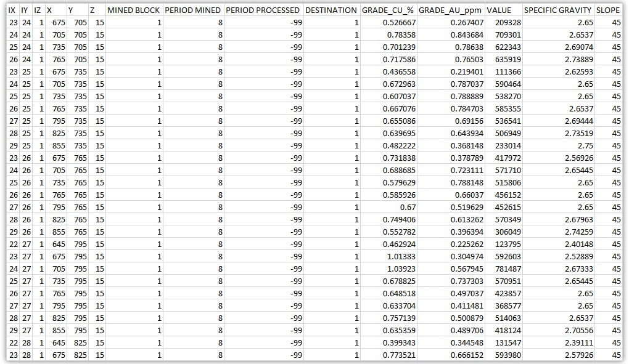
Task: Click the value cell 781487
Action: [503, 269]
